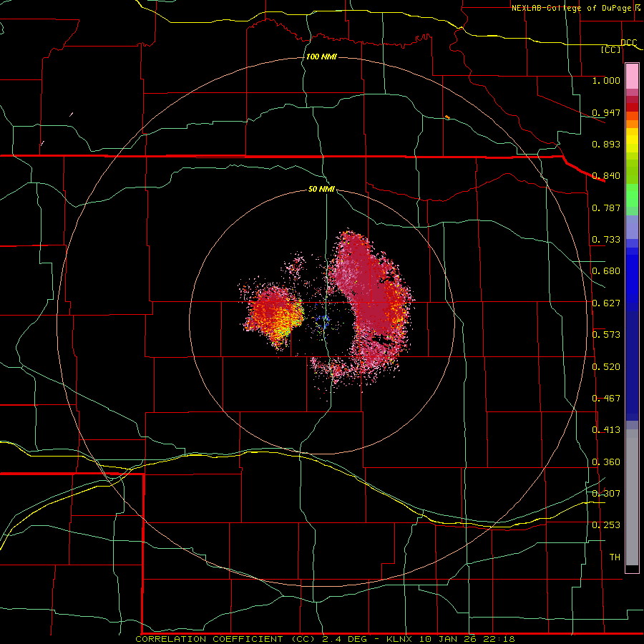Viewport: 644px width, 644px height.
Task: Click the 0.467 value on the color scale
Action: 606,399
